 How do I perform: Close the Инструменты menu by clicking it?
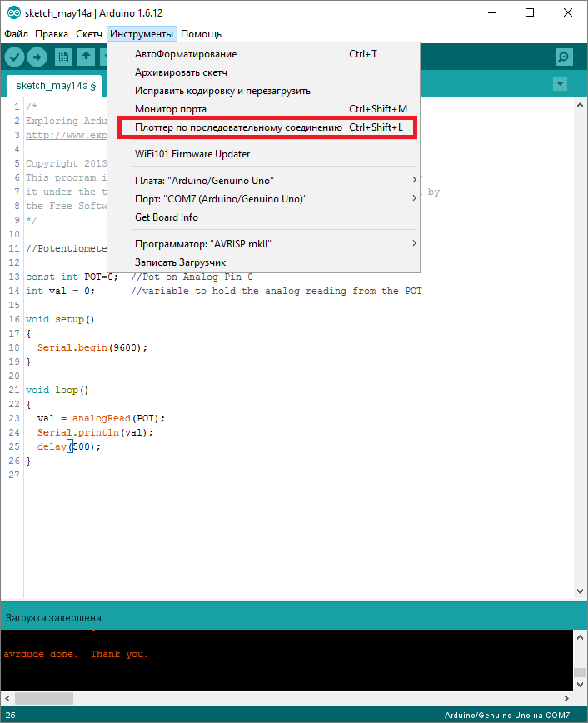pos(142,34)
